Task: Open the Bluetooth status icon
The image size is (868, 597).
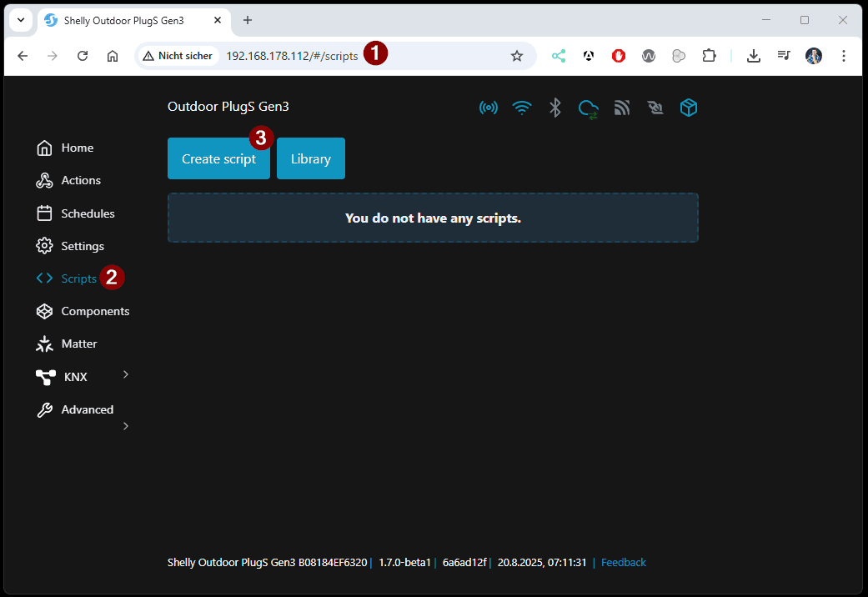Action: click(554, 108)
